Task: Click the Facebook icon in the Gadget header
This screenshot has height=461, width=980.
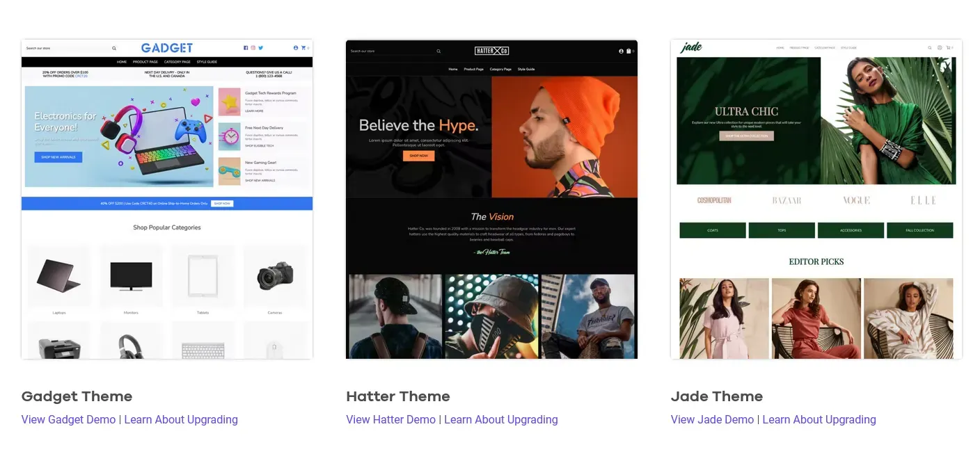Action: click(245, 48)
